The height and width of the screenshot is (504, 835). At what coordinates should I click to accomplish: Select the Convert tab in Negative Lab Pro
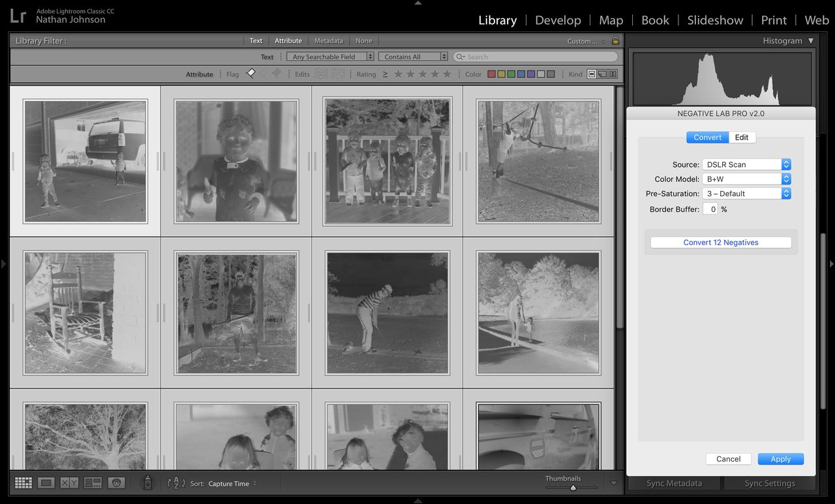coord(708,137)
